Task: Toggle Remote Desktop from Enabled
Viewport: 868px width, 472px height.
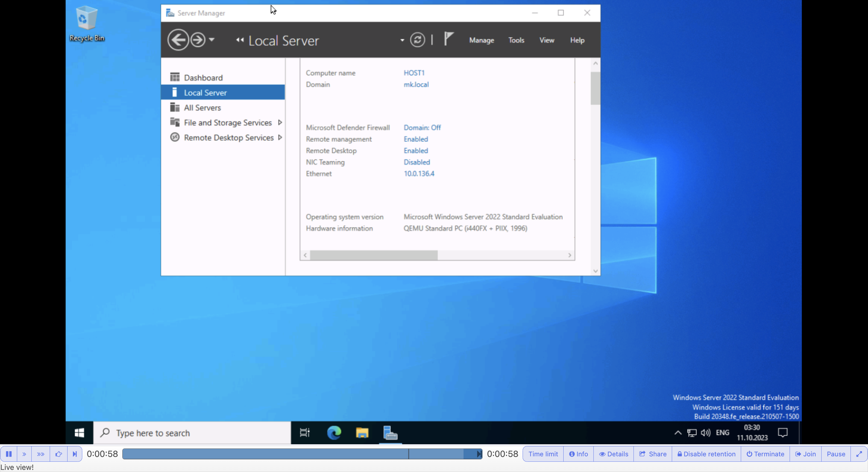Action: tap(416, 151)
